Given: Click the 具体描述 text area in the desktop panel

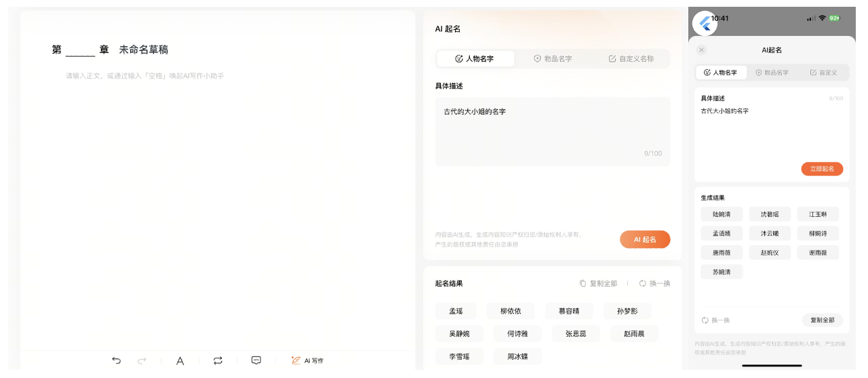Looking at the screenshot, I should tap(552, 132).
